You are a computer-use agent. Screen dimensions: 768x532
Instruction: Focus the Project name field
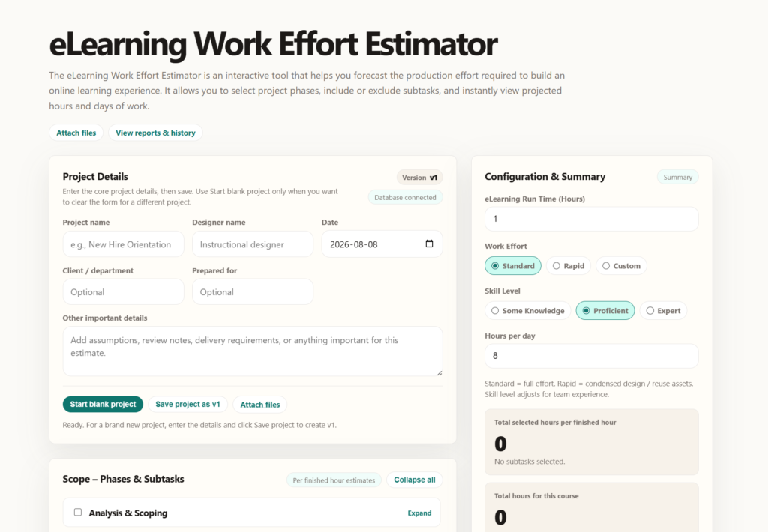tap(124, 244)
